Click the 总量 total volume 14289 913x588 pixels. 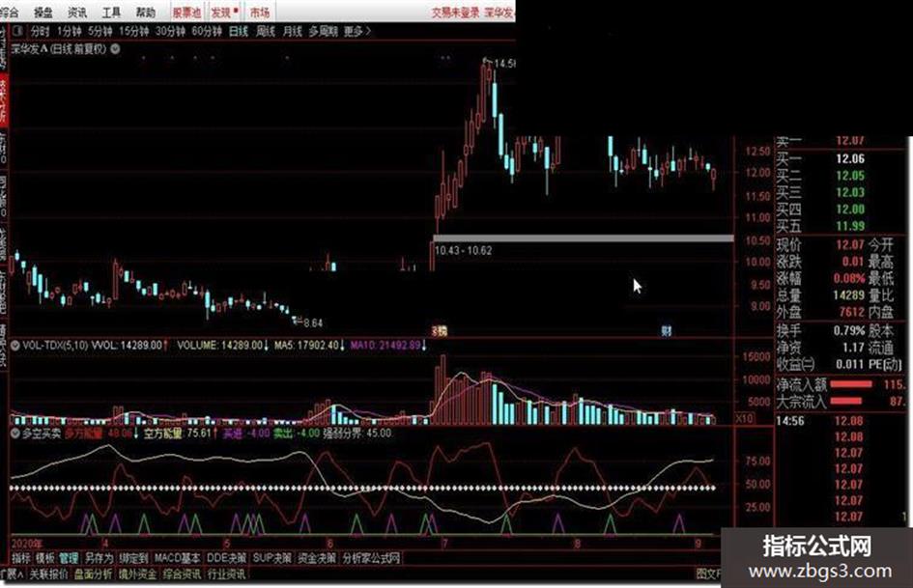[x=848, y=295]
